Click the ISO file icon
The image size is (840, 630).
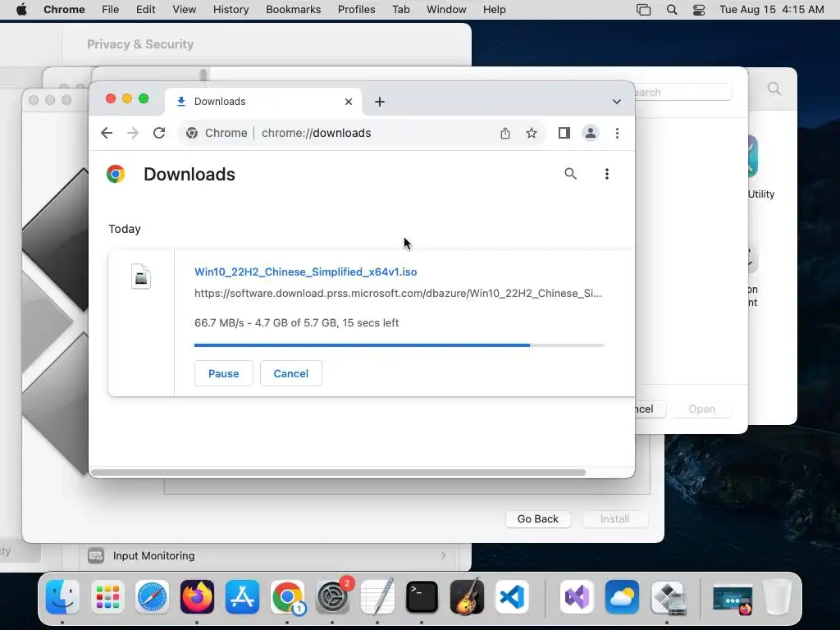click(x=141, y=276)
